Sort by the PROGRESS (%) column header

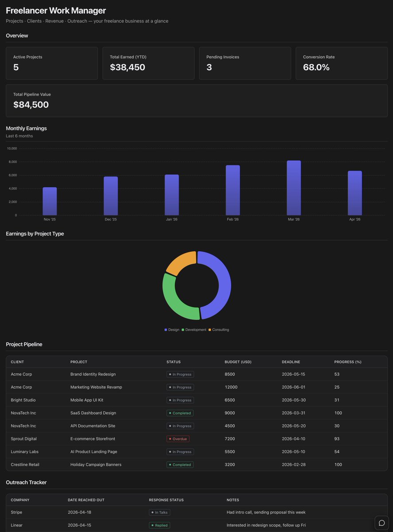[x=348, y=362]
